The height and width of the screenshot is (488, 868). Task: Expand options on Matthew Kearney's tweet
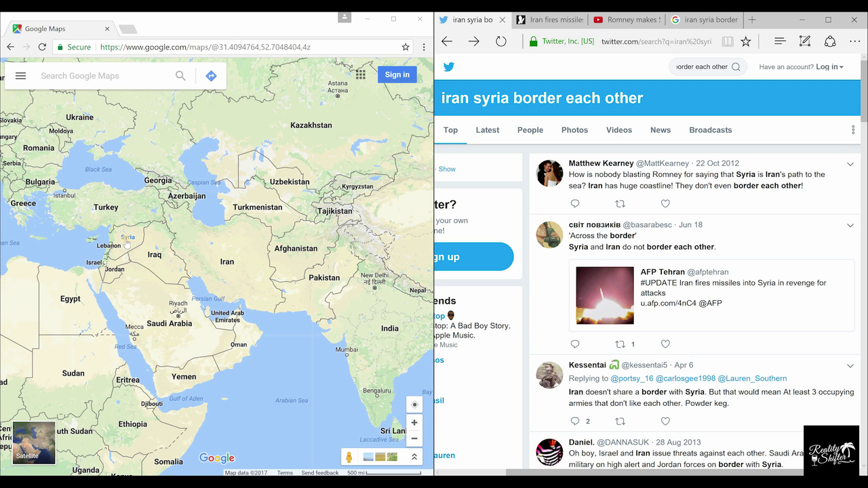click(850, 164)
